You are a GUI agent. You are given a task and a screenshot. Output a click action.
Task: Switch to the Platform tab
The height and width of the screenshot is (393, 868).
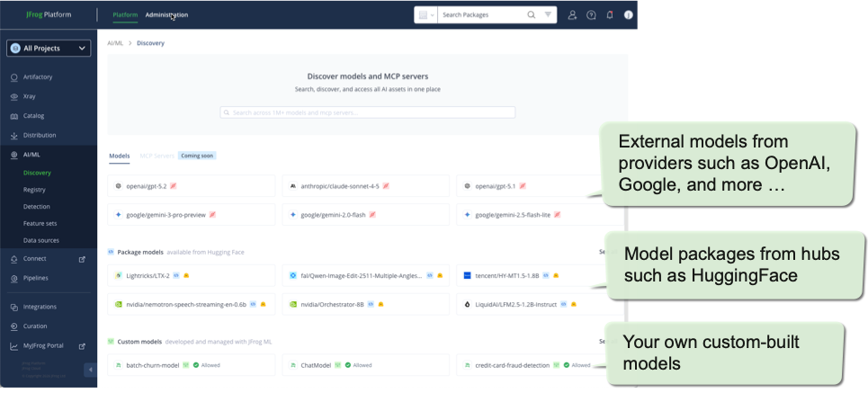[125, 15]
